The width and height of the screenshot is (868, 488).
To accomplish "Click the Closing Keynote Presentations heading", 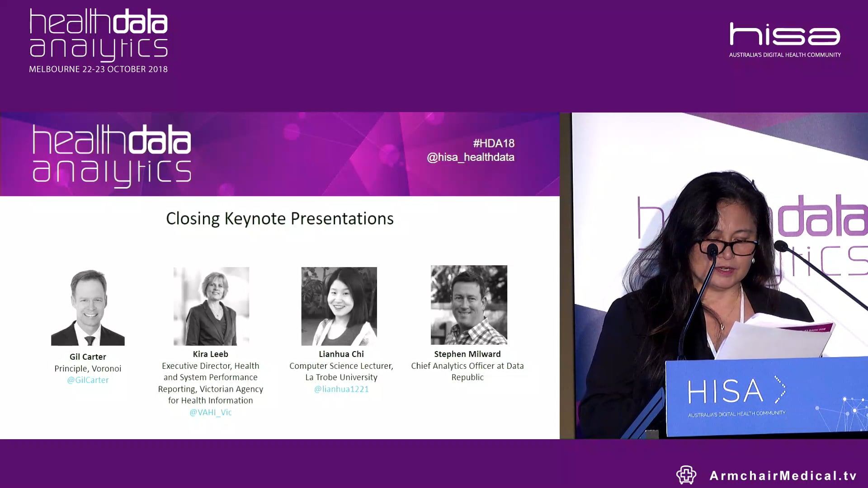I will click(x=280, y=219).
